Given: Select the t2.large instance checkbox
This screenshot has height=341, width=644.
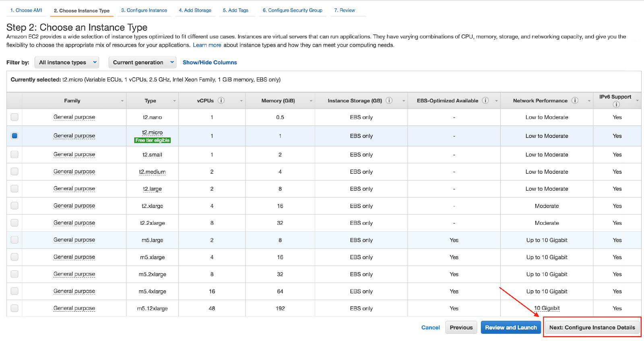Looking at the screenshot, I should (x=14, y=189).
